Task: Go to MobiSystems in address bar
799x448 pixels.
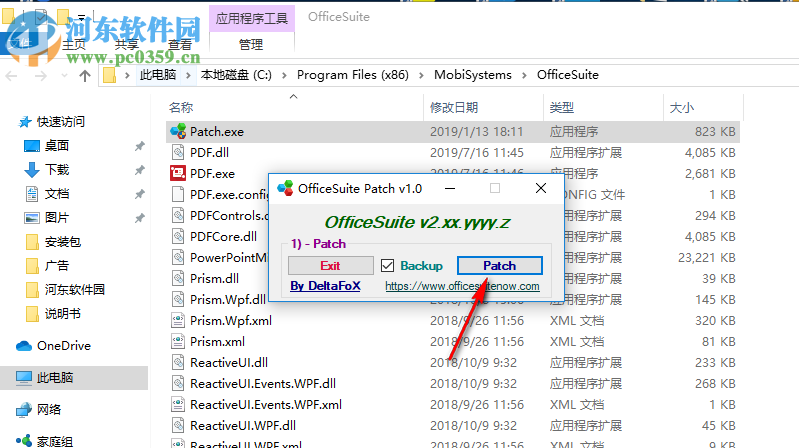Action: tap(473, 75)
